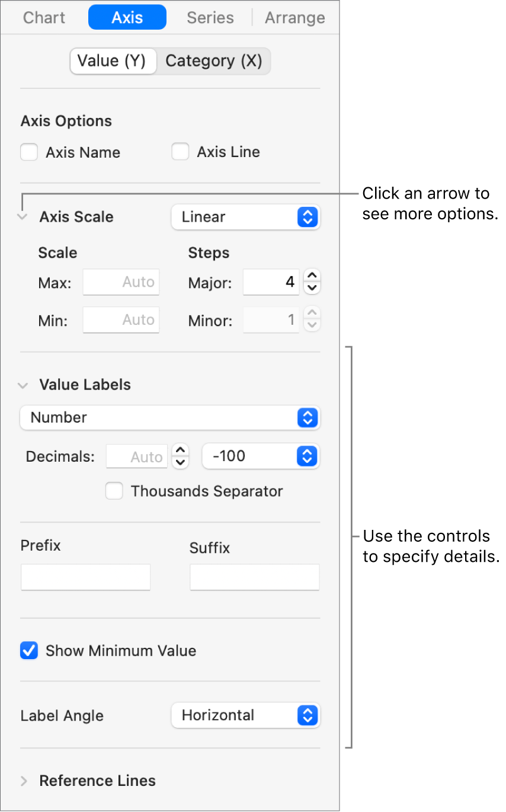Open the -100 negative format dropdown
The image size is (506, 812).
click(x=260, y=456)
